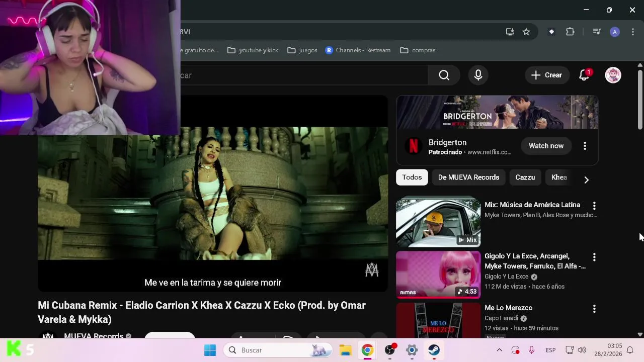
Task: Start voice search with the microphone icon
Action: 478,75
